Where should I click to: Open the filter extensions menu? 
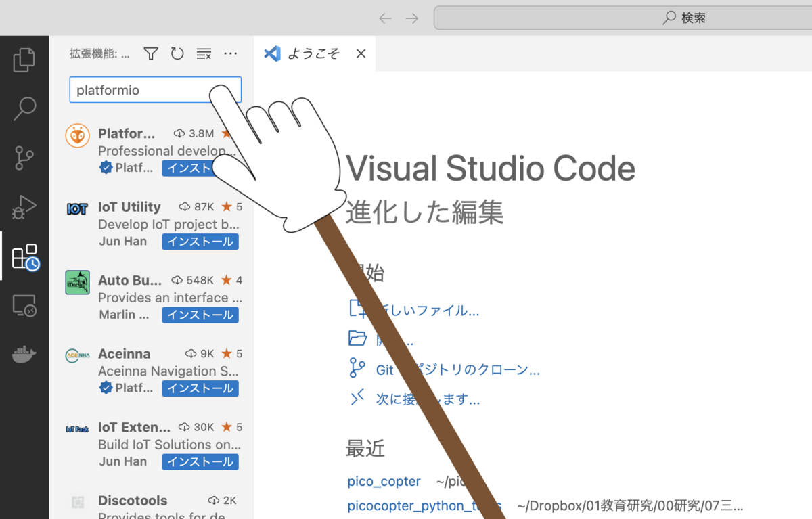click(x=150, y=53)
